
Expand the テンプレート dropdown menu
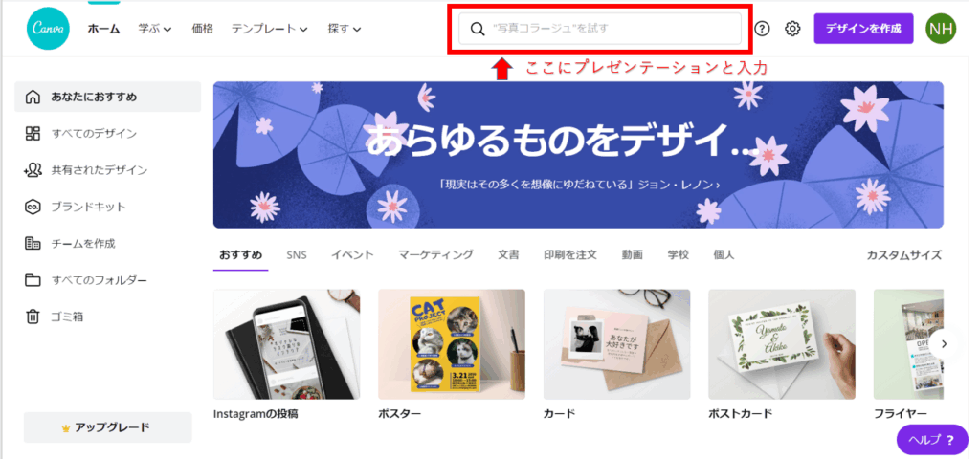(x=269, y=29)
